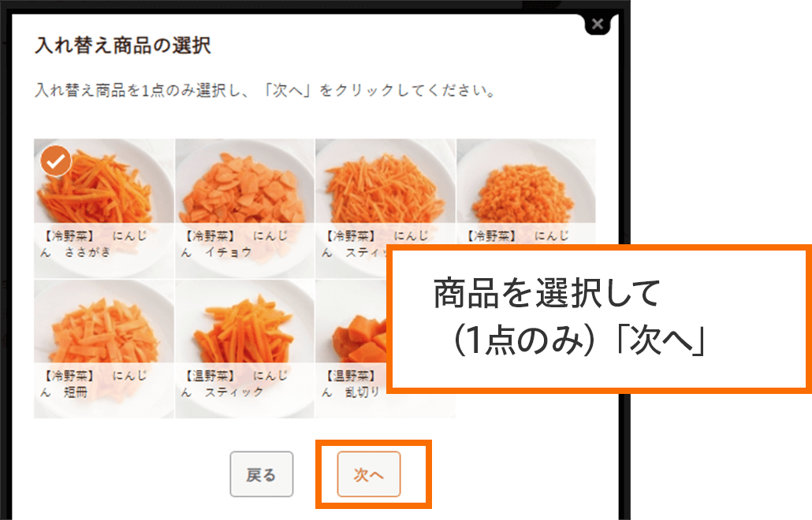The width and height of the screenshot is (812, 520).
Task: Click the 【冷野菜】にんじん イチョウ label
Action: pyautogui.click(x=234, y=243)
